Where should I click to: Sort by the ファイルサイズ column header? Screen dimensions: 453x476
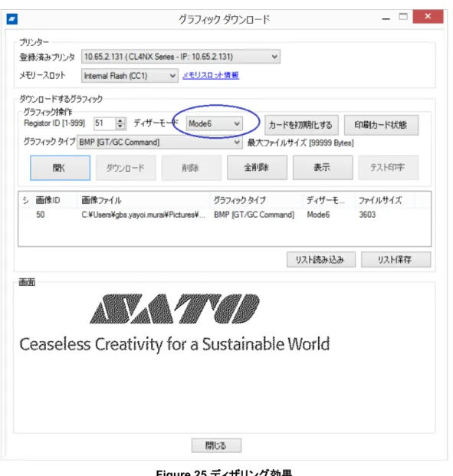(385, 200)
